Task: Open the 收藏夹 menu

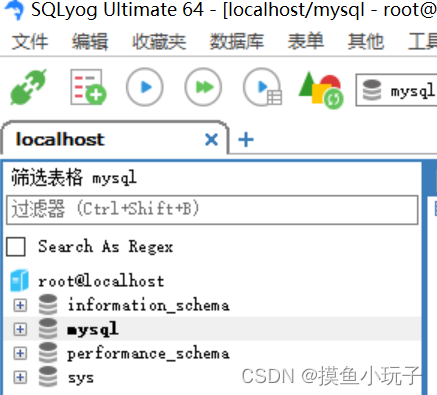Action: click(159, 42)
